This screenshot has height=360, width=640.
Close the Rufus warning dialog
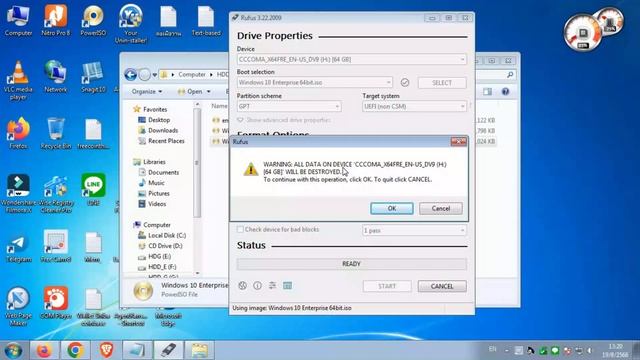[458, 142]
